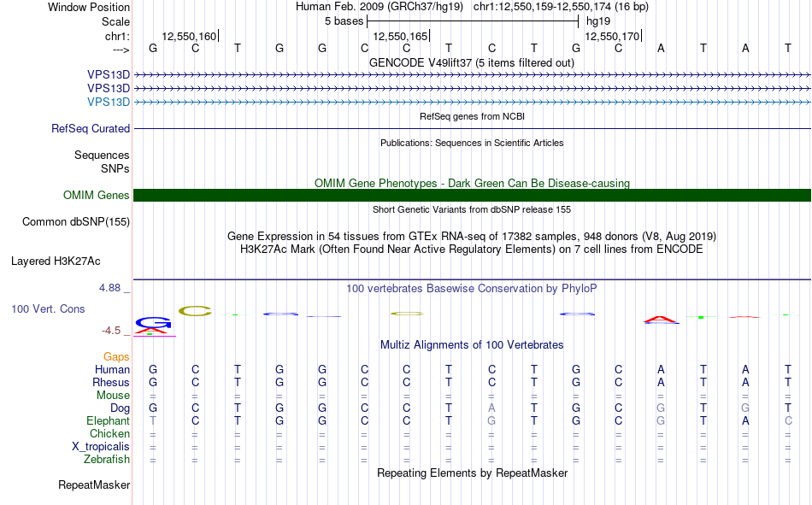The height and width of the screenshot is (505, 812).
Task: Open Publications: Sequences in Scientific Articles title
Action: point(472,143)
